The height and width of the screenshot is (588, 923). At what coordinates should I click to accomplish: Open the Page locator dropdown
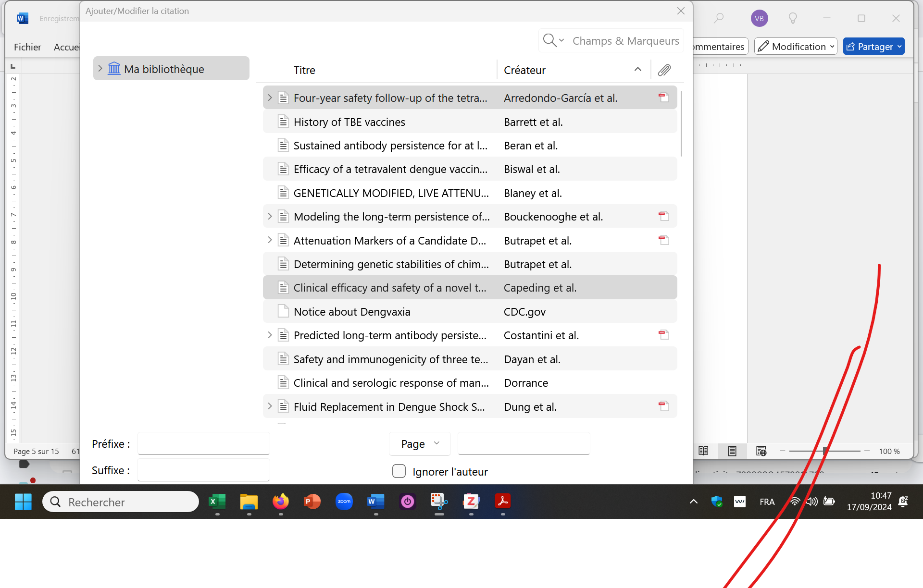click(420, 444)
